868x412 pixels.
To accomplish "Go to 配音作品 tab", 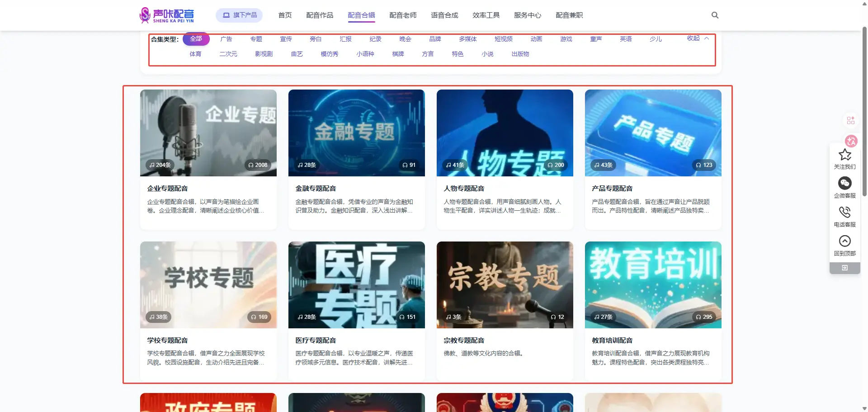I will point(320,15).
